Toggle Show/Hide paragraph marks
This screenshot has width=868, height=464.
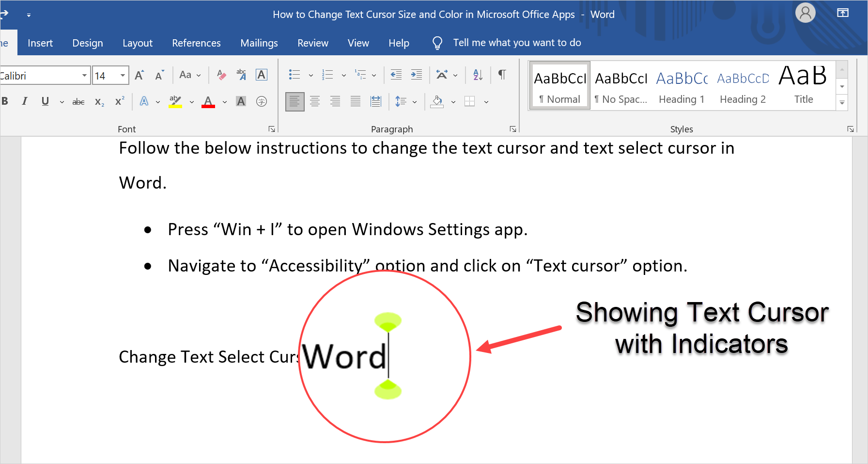pyautogui.click(x=502, y=75)
